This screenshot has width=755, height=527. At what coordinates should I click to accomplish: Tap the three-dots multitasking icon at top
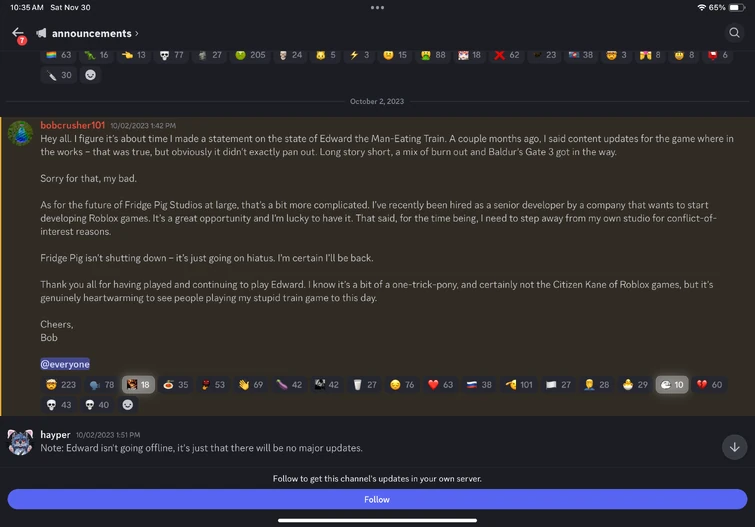pyautogui.click(x=377, y=8)
